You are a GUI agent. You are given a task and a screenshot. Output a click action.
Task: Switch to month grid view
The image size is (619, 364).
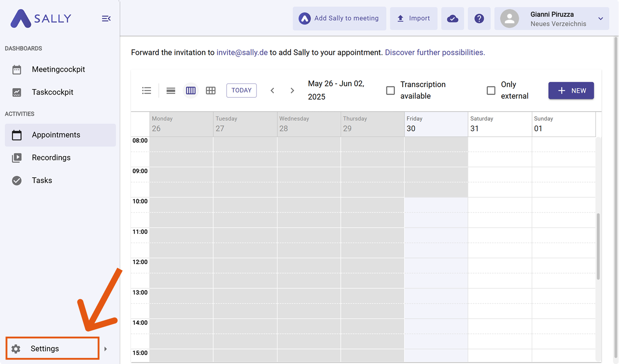pos(211,90)
